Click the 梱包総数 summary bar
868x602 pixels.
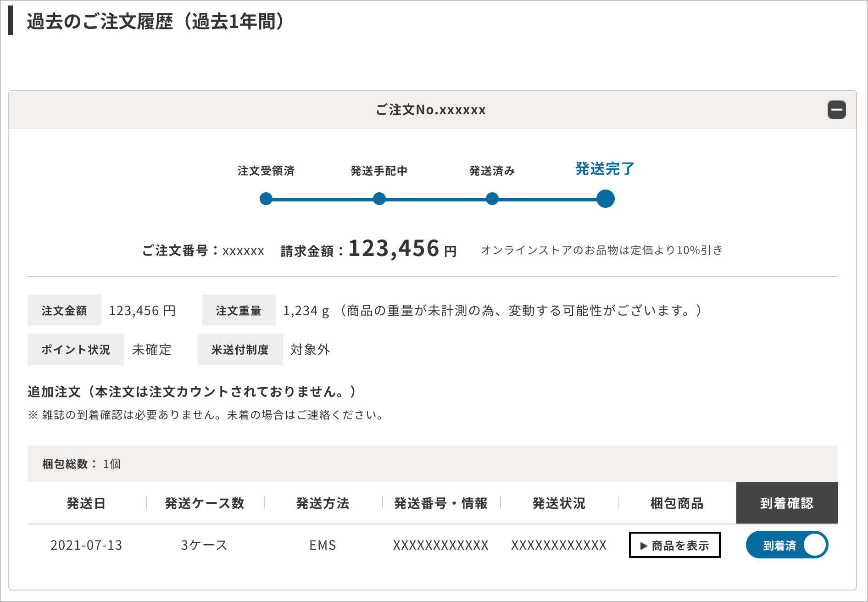coord(432,464)
